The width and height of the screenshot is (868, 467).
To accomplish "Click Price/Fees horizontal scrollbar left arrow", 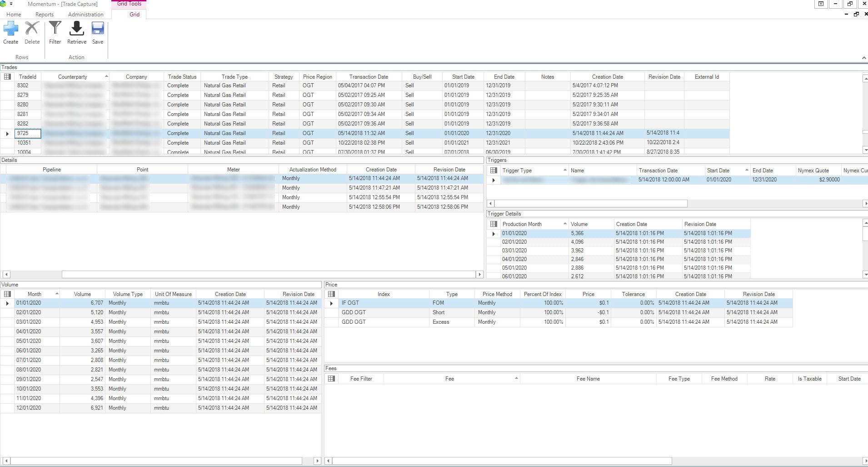I will [328, 461].
